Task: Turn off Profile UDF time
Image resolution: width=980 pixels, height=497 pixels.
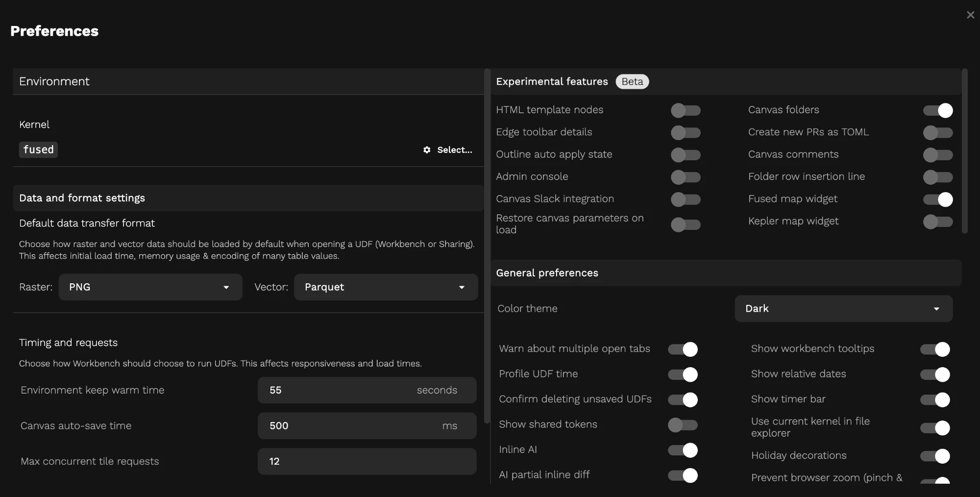Action: [683, 374]
